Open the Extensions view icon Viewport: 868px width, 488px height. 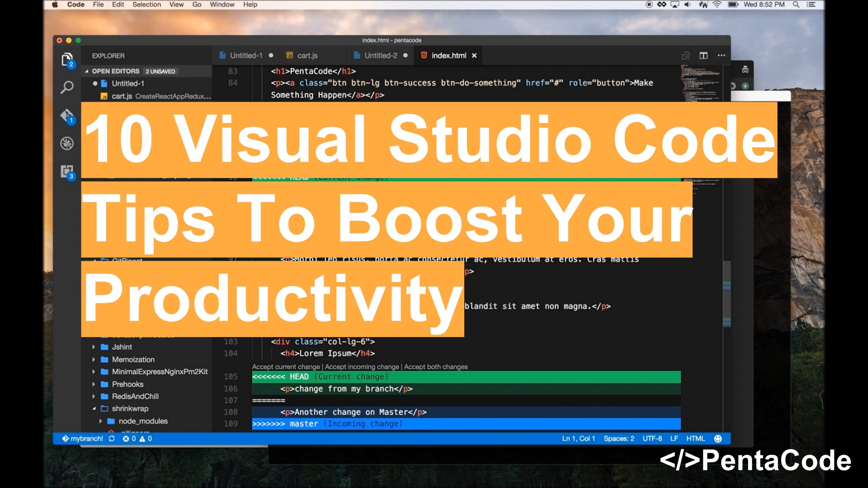(67, 172)
